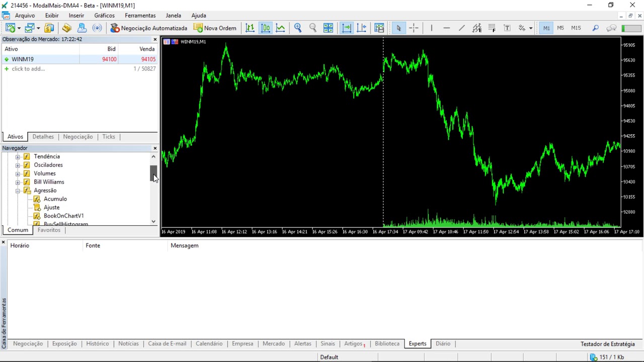This screenshot has width=644, height=362.
Task: Select the BookOnChartV1 indicator
Action: pyautogui.click(x=63, y=216)
